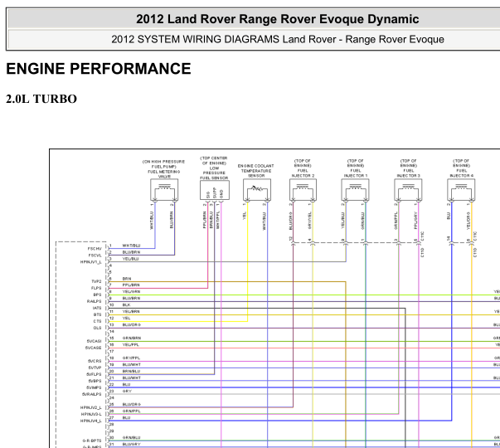Click the Fuel Injector 2 coil symbol
The image size is (500, 448).
[x=303, y=190]
